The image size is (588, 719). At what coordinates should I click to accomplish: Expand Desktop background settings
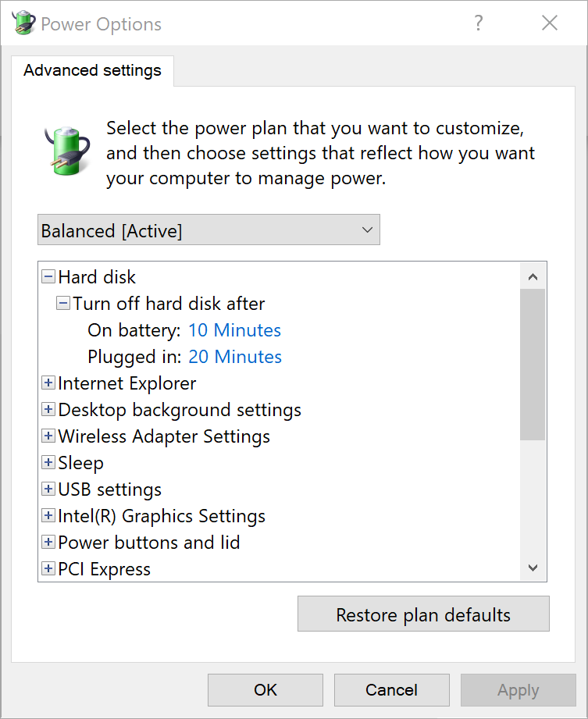(x=48, y=410)
